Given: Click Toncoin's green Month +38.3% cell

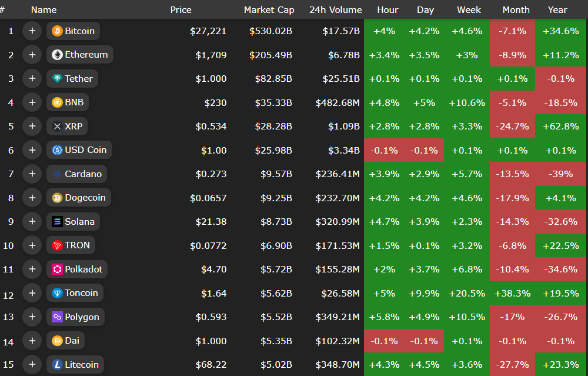Looking at the screenshot, I should (x=512, y=293).
